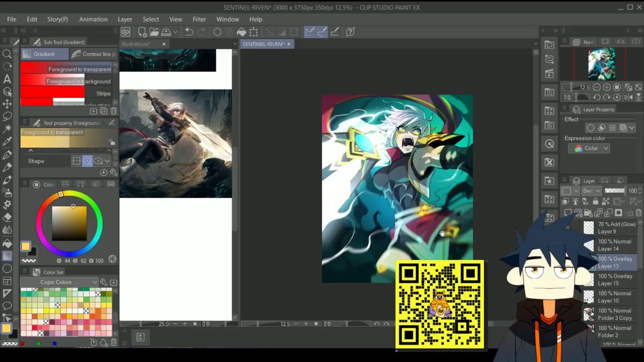Flip canvas horizontally in the Navigator
Viewport: 644px width, 362px height.
point(628,97)
